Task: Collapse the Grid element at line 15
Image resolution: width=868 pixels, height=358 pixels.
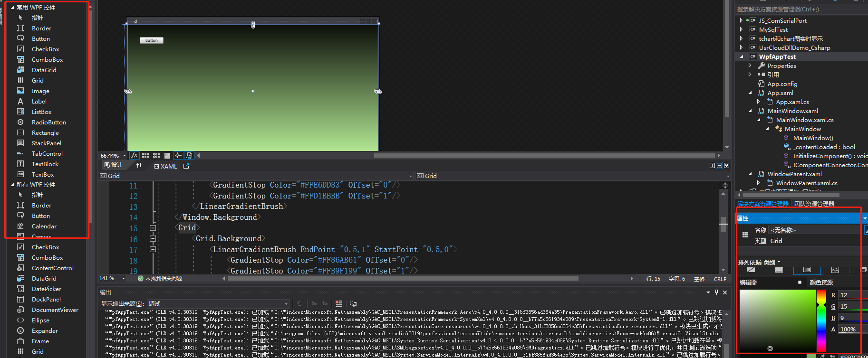Action: tap(153, 228)
